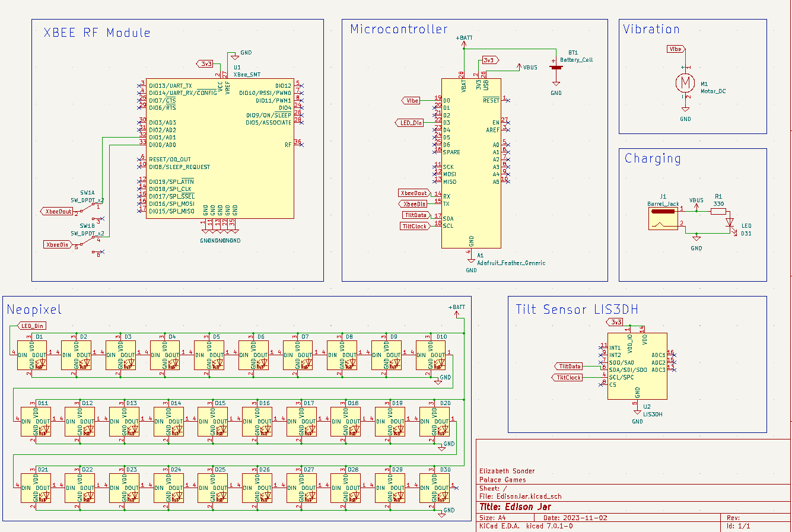This screenshot has width=792, height=532.
Task: Select the XbeeDout net label near SW1A
Action: [56, 211]
